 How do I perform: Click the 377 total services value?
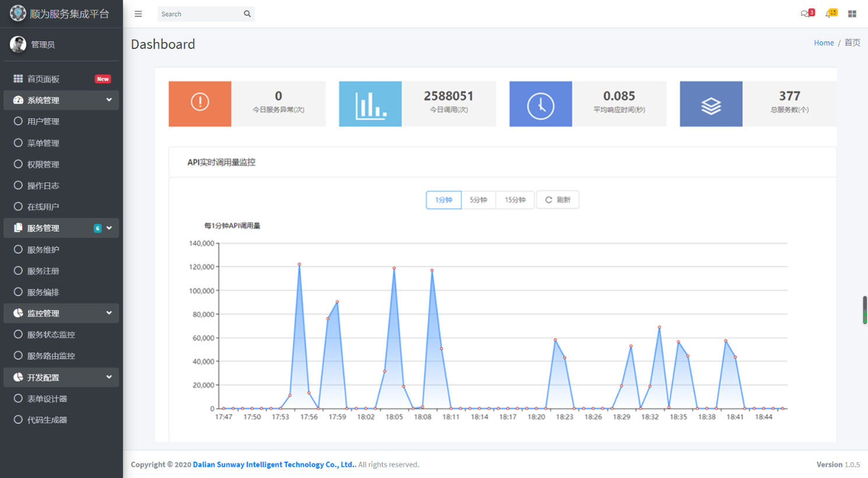click(x=789, y=96)
